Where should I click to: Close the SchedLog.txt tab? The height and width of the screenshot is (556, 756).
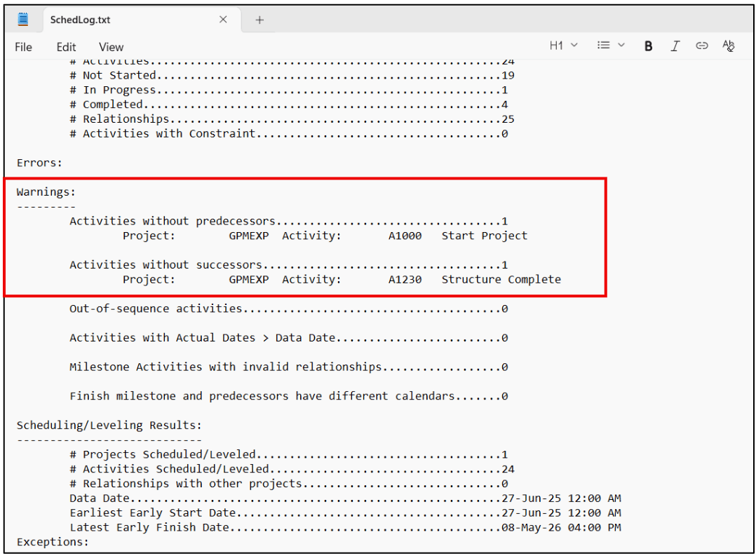[x=223, y=20]
